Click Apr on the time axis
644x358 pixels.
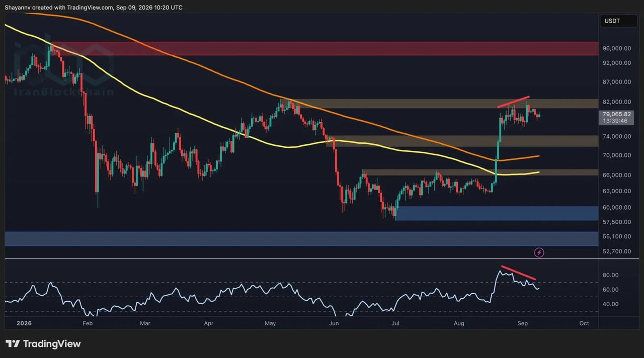point(209,323)
